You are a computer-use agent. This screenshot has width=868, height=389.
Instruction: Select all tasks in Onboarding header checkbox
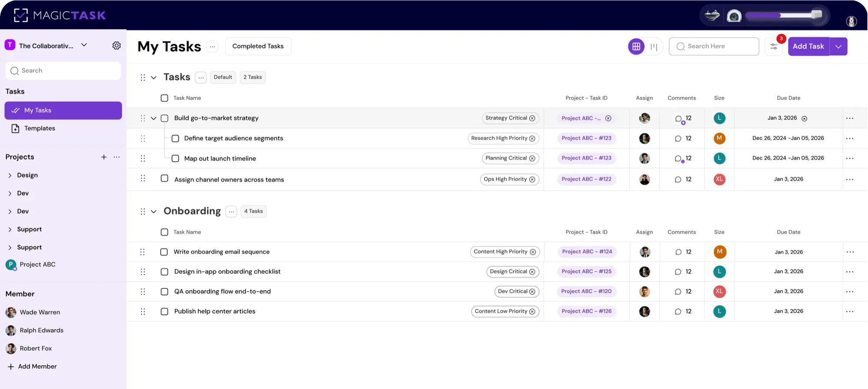coord(164,232)
